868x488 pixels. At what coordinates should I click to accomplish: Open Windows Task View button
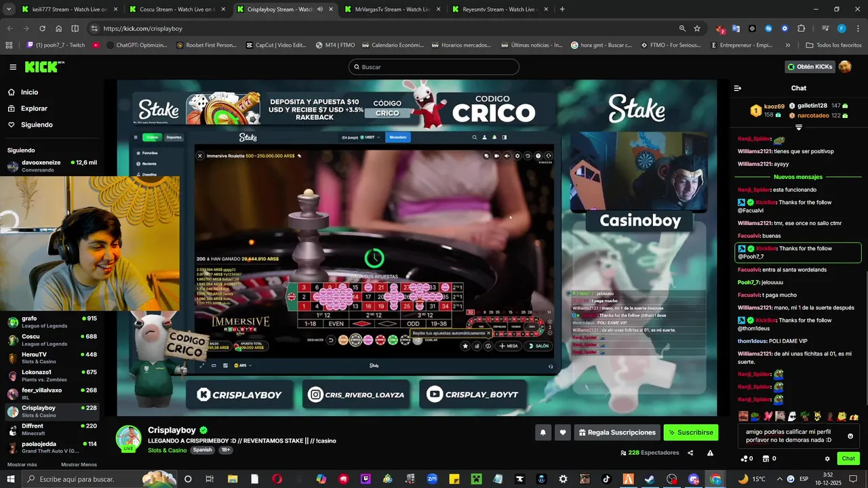pos(210,479)
